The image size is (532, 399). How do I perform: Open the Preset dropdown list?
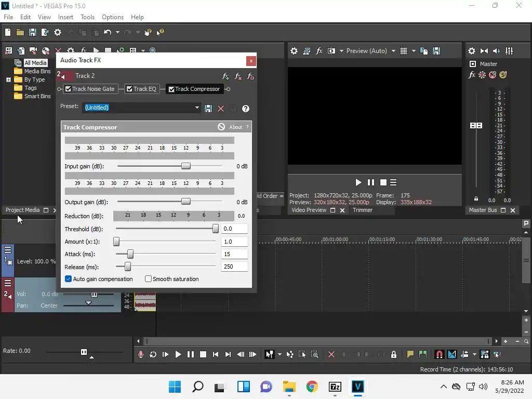pos(197,108)
